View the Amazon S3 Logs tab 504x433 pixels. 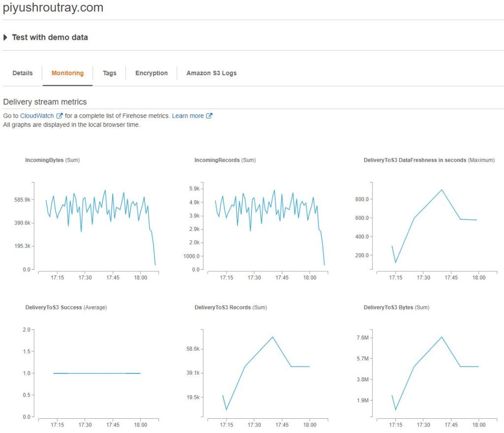pyautogui.click(x=211, y=73)
